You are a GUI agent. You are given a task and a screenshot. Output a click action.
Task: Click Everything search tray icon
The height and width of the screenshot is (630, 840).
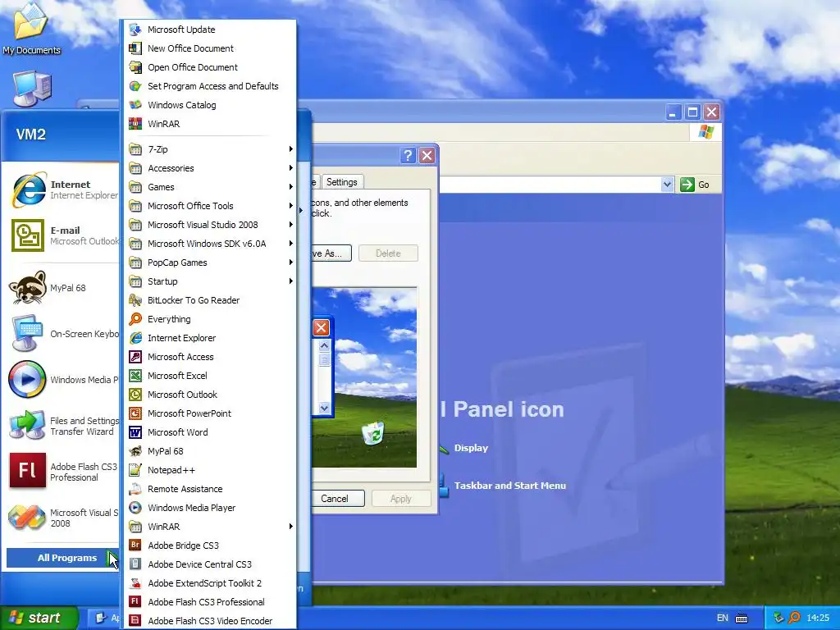(x=794, y=618)
